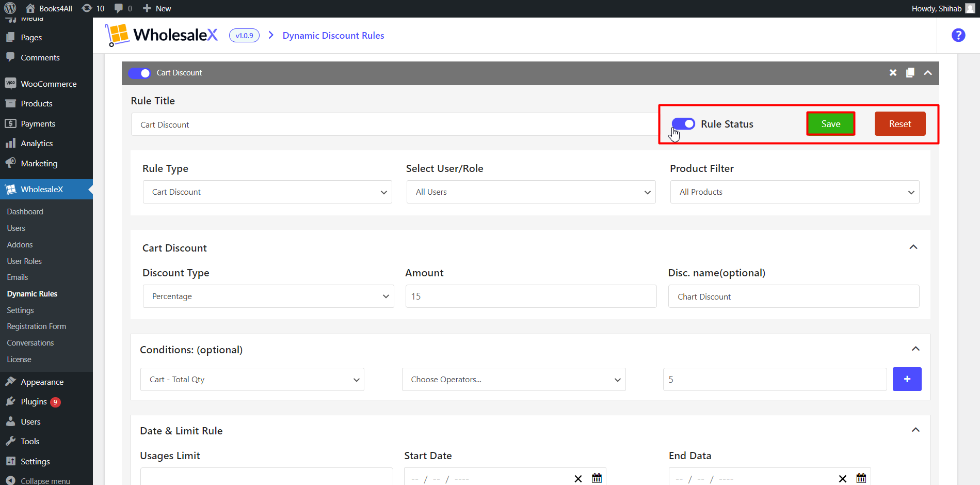Click the WordPress logo icon
The height and width of the screenshot is (485, 980).
click(10, 8)
